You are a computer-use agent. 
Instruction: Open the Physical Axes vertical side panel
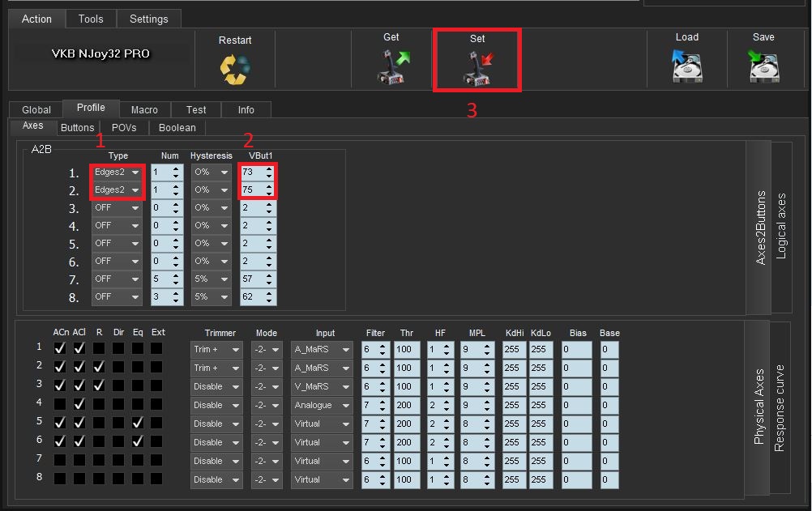pos(759,407)
